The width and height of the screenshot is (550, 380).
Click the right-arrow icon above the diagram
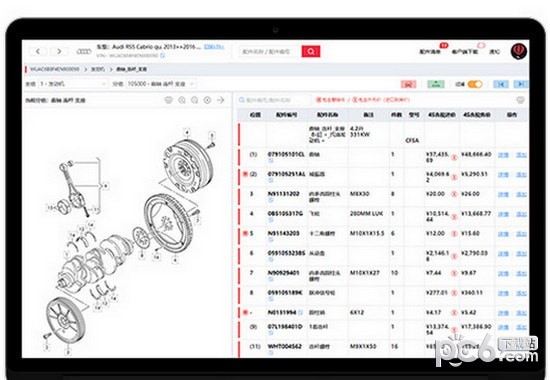click(220, 100)
